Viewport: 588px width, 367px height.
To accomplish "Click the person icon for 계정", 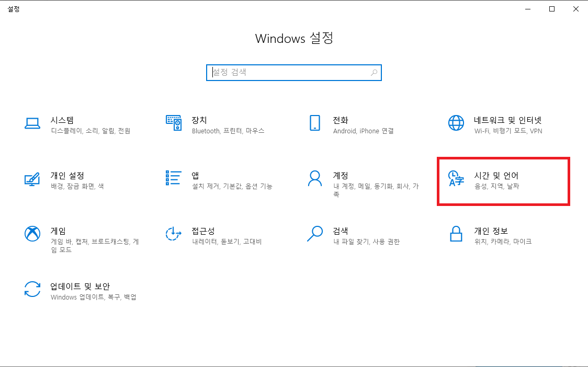I will [x=314, y=178].
